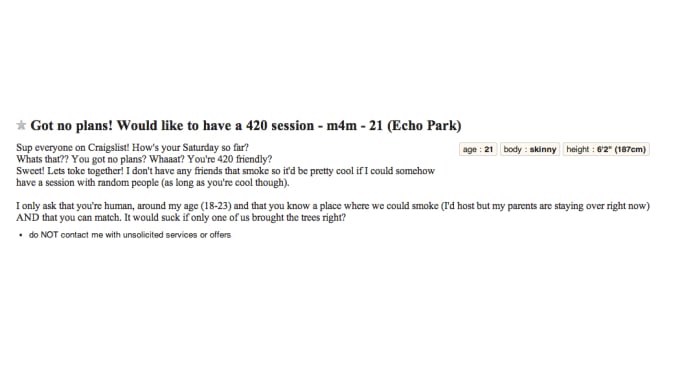
Task: Click '420 session' in the heading
Action: (280, 126)
